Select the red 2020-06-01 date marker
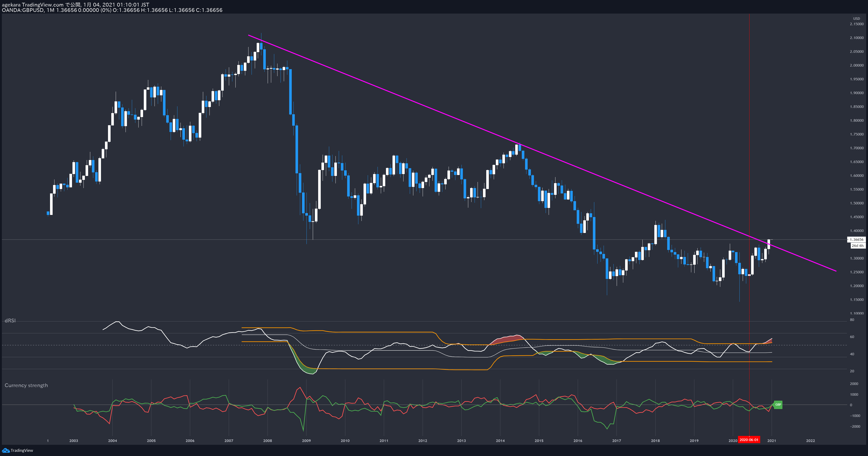 pyautogui.click(x=749, y=440)
